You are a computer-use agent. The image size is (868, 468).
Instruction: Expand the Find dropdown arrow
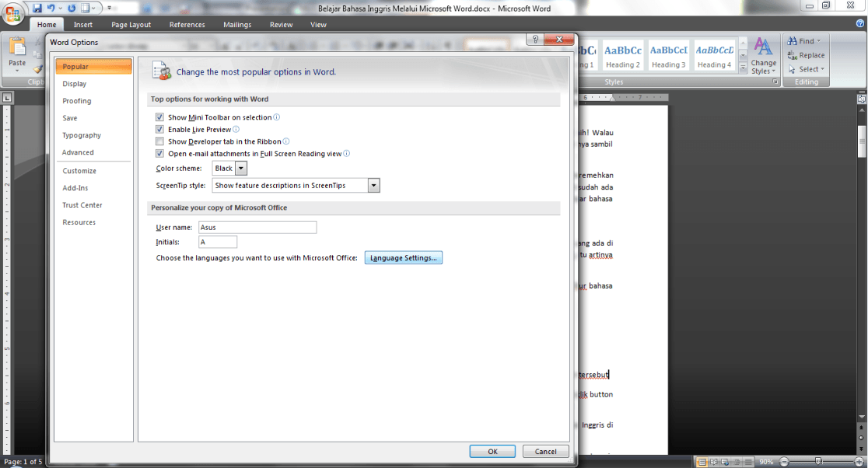819,41
